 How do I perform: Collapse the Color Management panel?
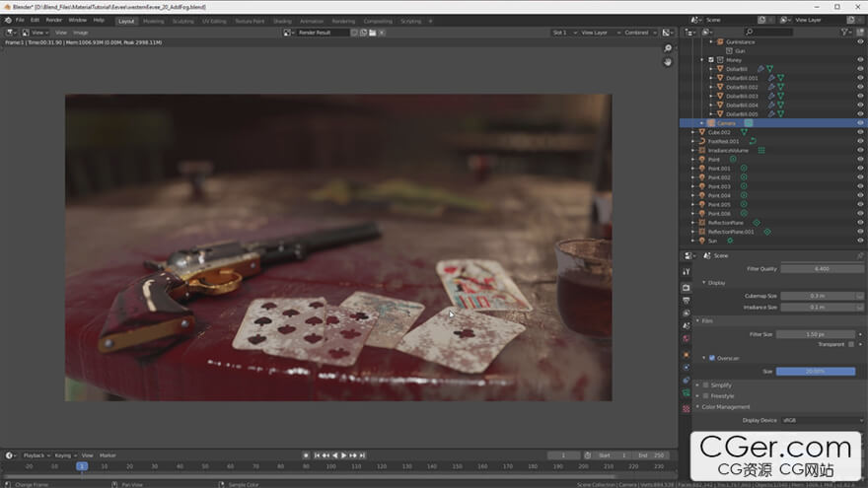point(697,406)
